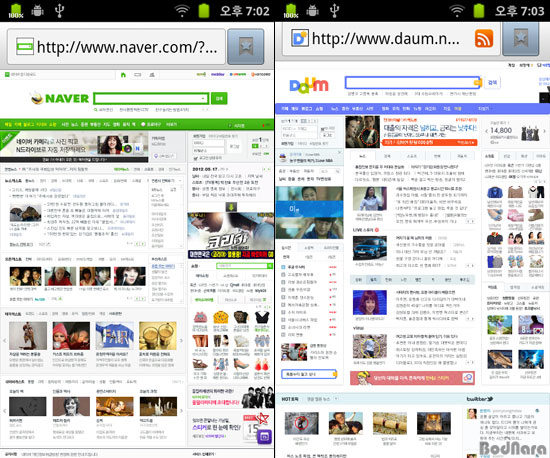Image resolution: width=550 pixels, height=458 pixels.
Task: Click the Naver logo
Action: [60, 98]
